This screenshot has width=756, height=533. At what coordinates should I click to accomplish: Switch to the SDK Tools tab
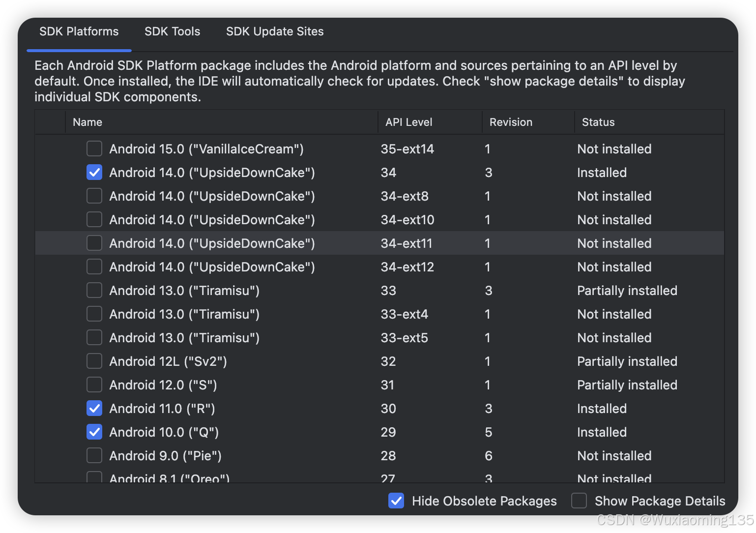pos(172,31)
